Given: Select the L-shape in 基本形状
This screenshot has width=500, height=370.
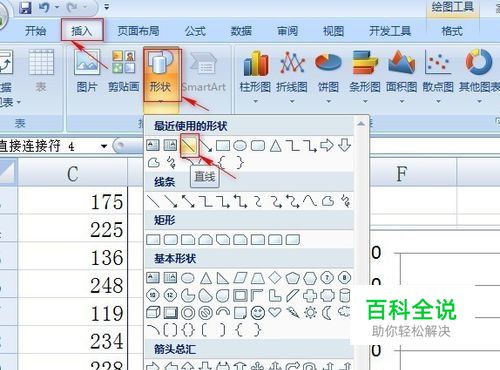Looking at the screenshot, I should point(275,295).
